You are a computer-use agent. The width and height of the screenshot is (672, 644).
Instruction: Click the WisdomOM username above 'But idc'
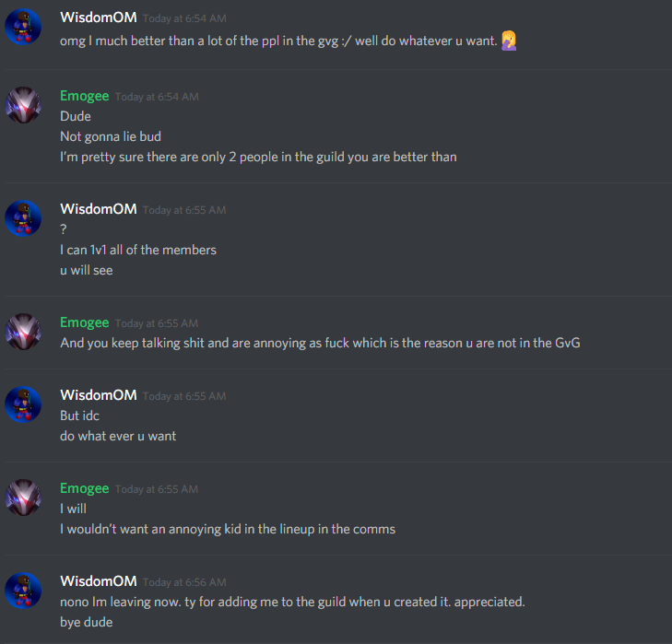click(x=99, y=395)
